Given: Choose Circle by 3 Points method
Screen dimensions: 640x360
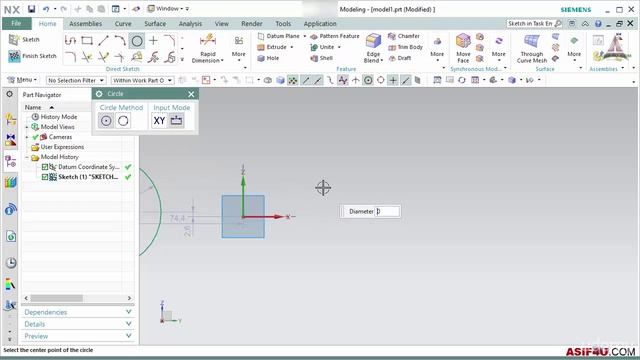Looking at the screenshot, I should point(123,121).
